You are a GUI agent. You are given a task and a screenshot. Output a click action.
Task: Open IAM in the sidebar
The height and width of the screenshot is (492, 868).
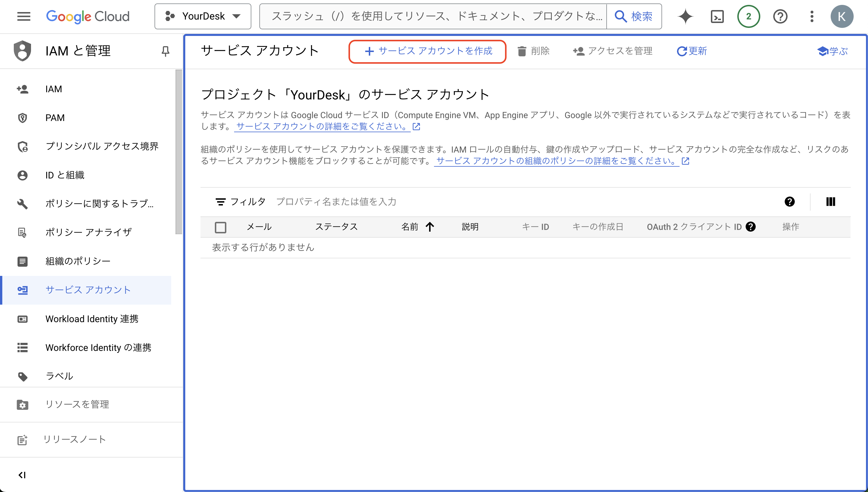pyautogui.click(x=85, y=89)
